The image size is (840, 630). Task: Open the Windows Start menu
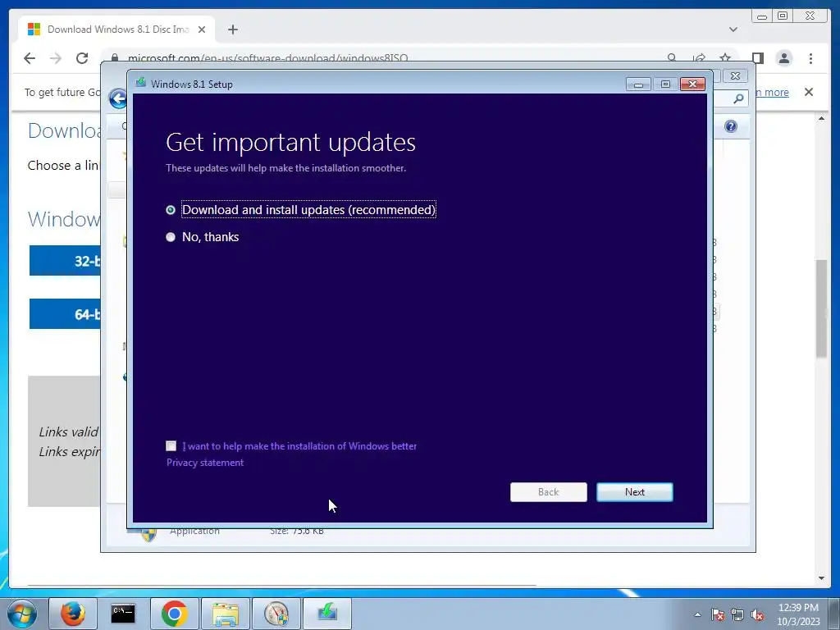click(22, 614)
